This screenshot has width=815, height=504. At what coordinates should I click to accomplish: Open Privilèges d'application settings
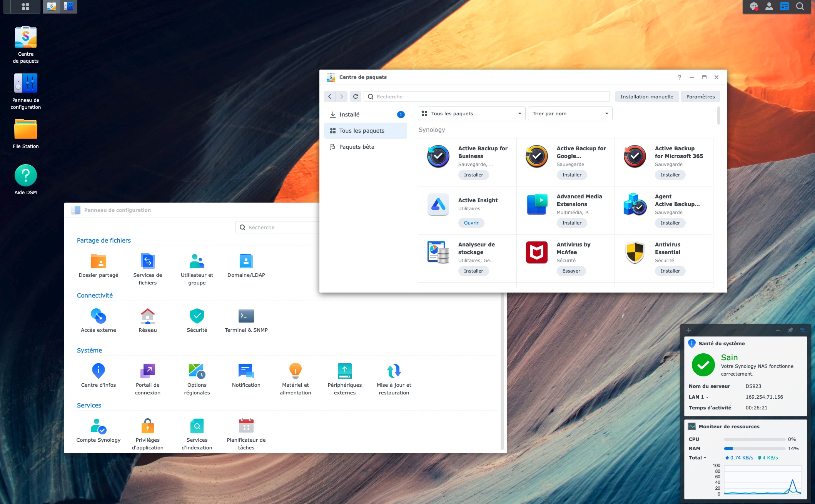point(148,434)
